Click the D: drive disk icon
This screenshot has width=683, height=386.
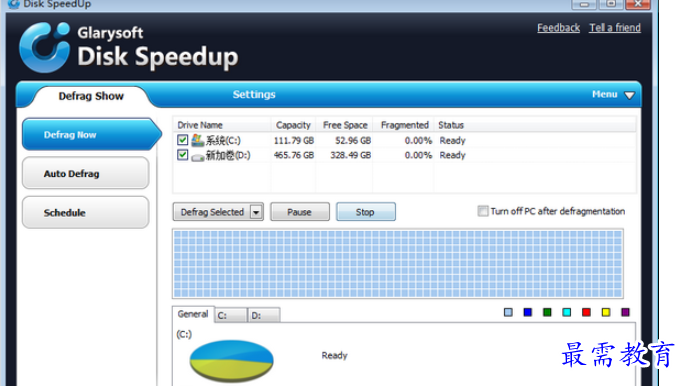click(197, 156)
